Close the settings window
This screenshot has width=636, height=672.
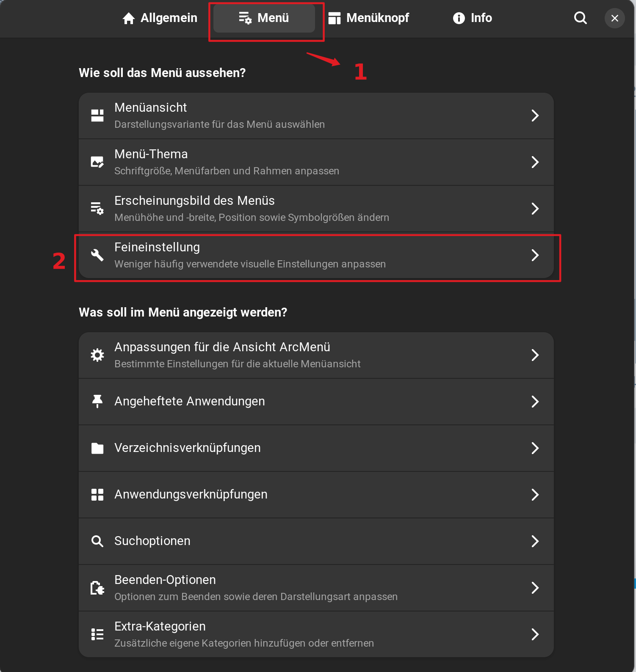tap(614, 18)
